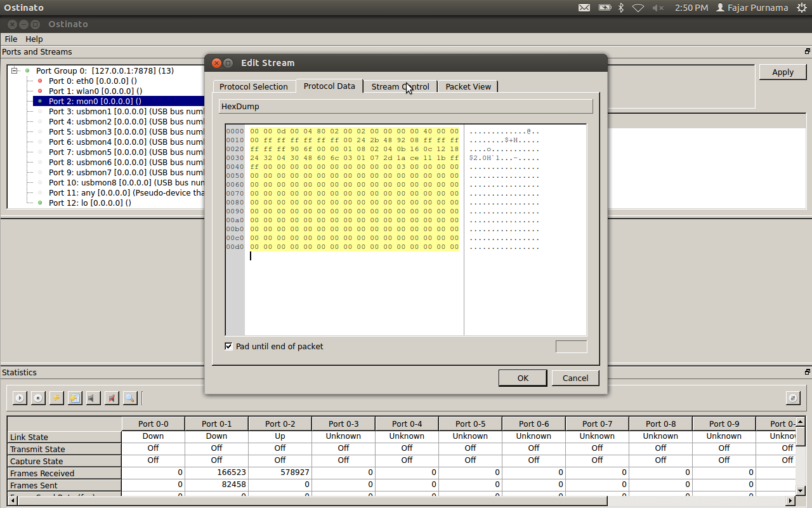Start transmit with the play icon
Image resolution: width=812 pixels, height=508 pixels.
coord(20,398)
